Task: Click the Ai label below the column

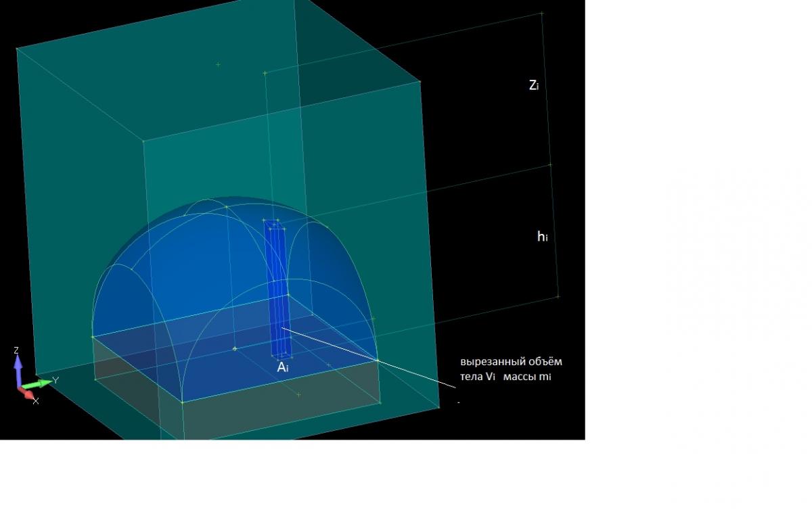Action: (283, 368)
